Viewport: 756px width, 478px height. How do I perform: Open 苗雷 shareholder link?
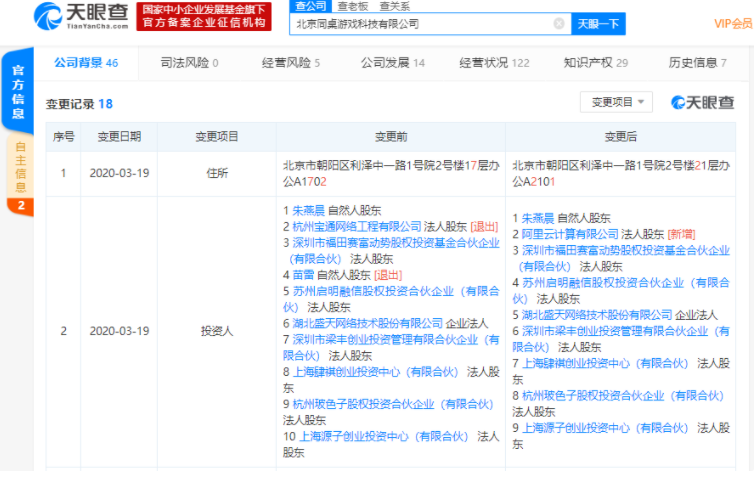pyautogui.click(x=303, y=275)
